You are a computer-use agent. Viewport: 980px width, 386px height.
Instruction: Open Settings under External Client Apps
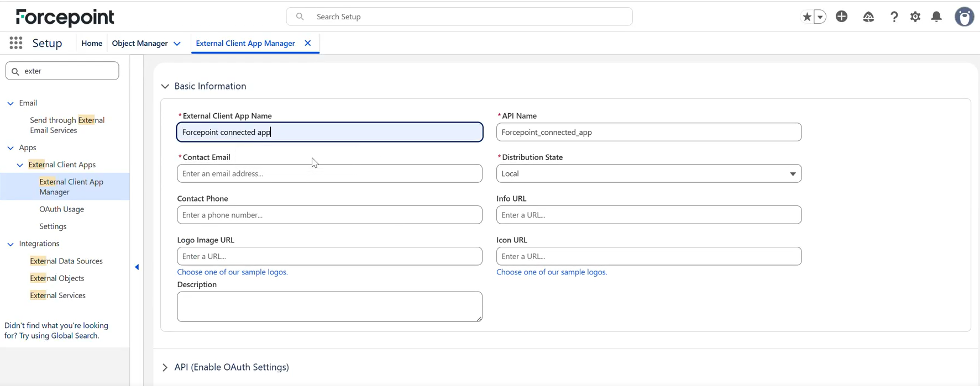[x=53, y=226]
